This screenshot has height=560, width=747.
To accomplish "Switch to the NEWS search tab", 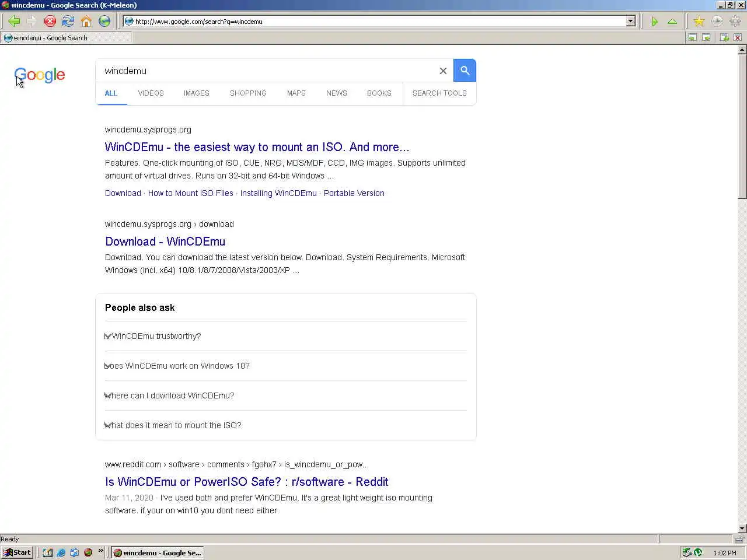I will [337, 93].
